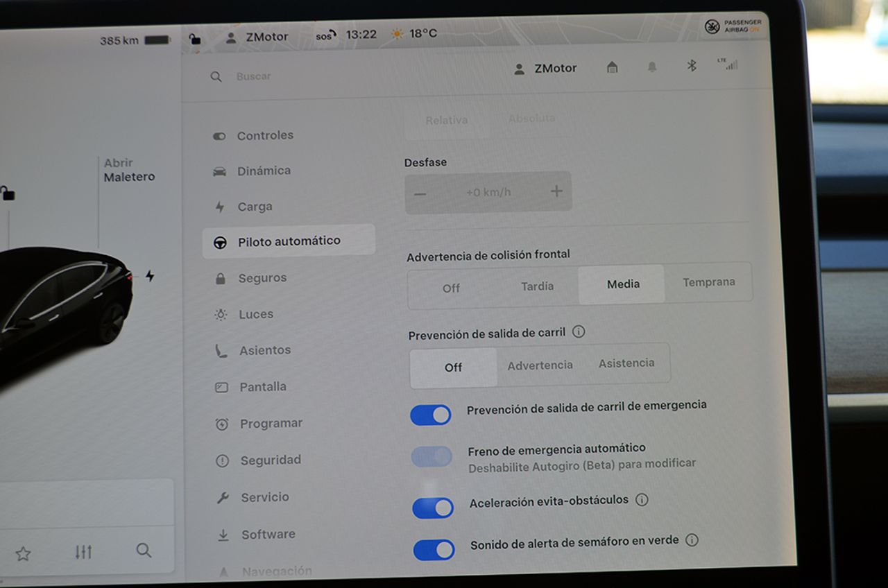
Task: Show info for Sonido de alerta de semáforo
Action: click(692, 540)
